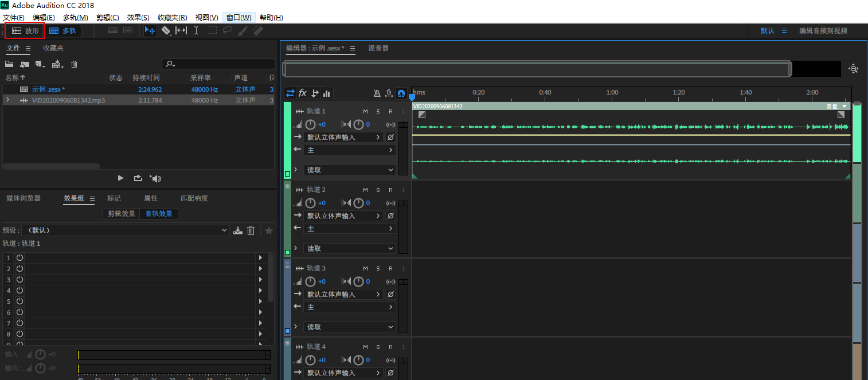Click the zoom navigator icon
The image size is (868, 380).
click(854, 69)
